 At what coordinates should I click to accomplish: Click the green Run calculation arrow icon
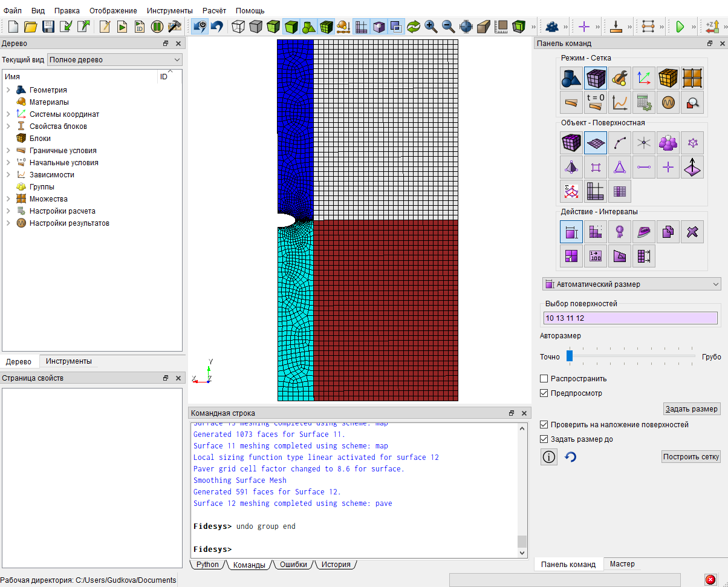pyautogui.click(x=680, y=27)
